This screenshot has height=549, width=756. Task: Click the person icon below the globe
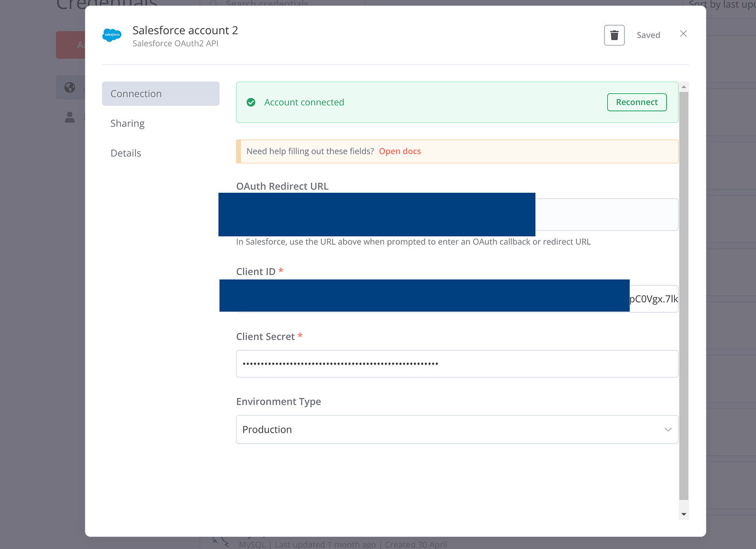69,116
